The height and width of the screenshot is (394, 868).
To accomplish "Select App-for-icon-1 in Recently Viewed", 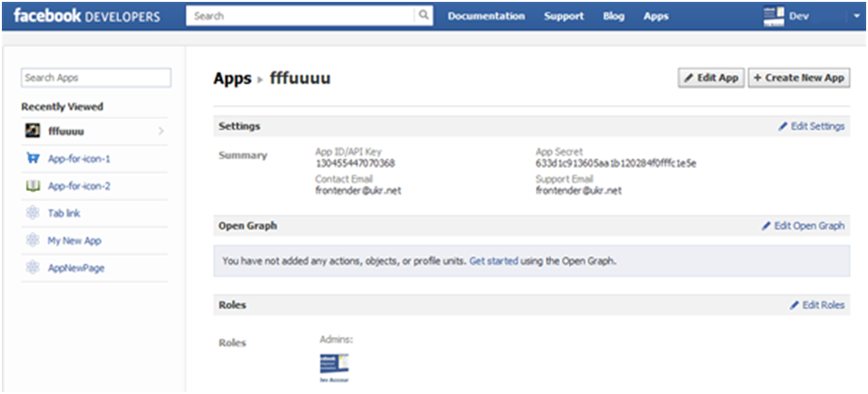I will [x=79, y=159].
